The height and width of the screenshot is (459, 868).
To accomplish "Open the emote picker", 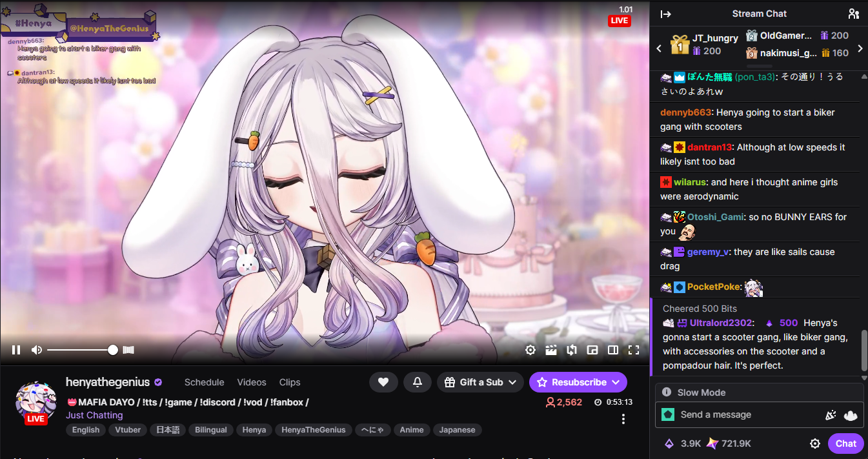I will pyautogui.click(x=851, y=415).
